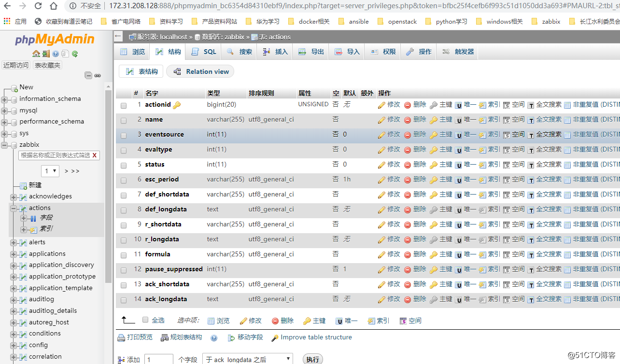Tick the checkbox beside the name column row
The image size is (620, 364).
pyautogui.click(x=124, y=120)
